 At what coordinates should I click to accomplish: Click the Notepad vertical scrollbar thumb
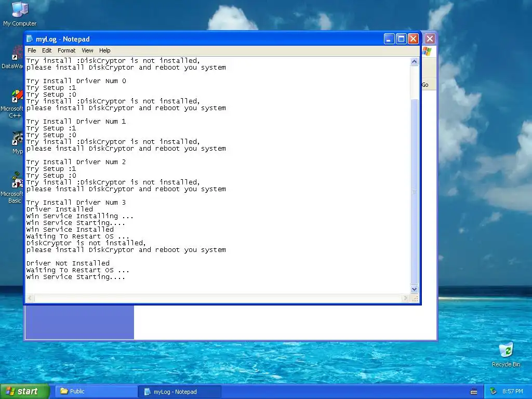click(414, 191)
